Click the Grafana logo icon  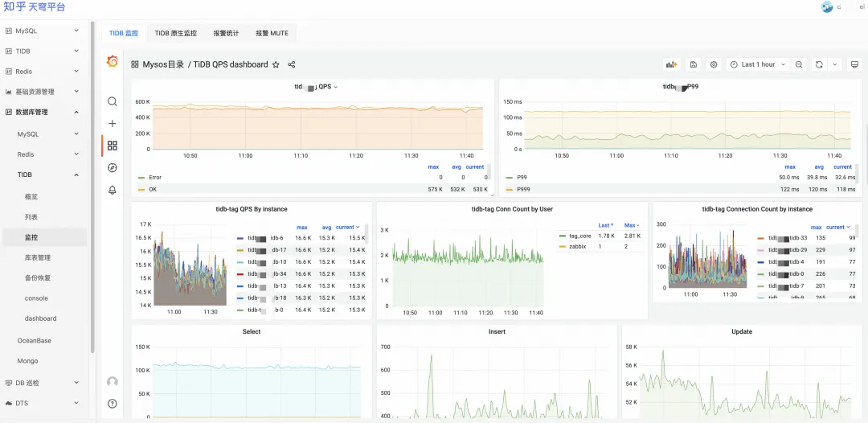112,62
